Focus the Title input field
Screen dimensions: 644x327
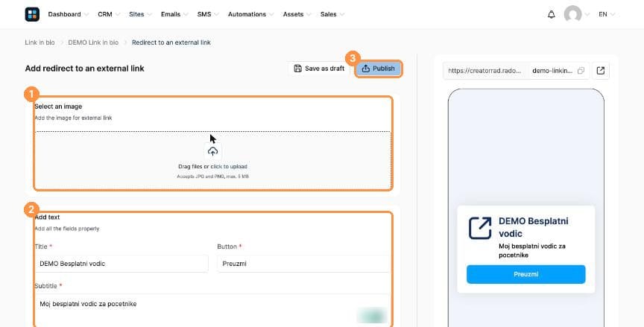point(121,264)
